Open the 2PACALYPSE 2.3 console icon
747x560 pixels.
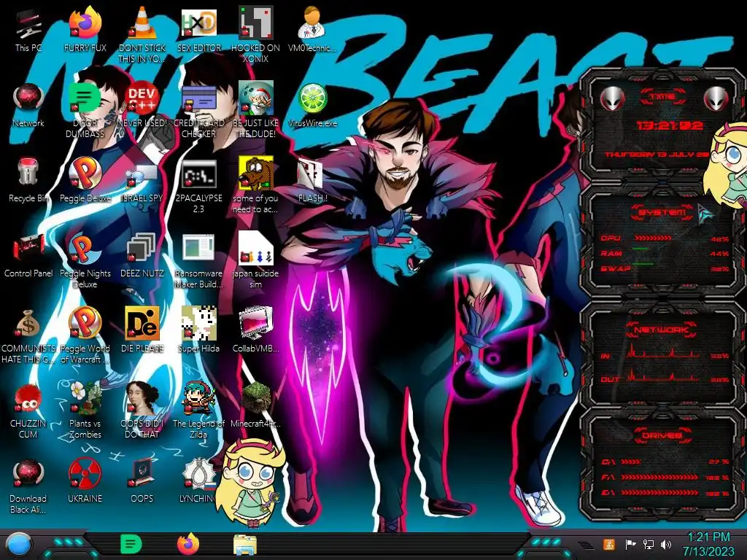click(199, 186)
